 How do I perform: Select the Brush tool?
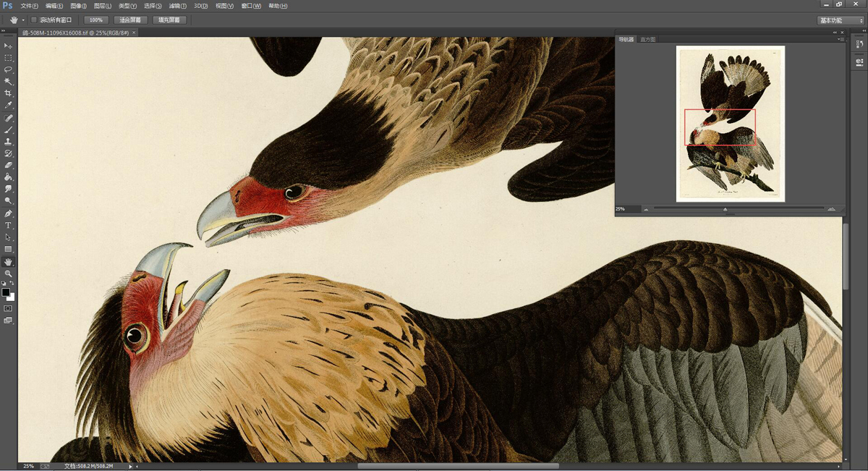(x=9, y=130)
